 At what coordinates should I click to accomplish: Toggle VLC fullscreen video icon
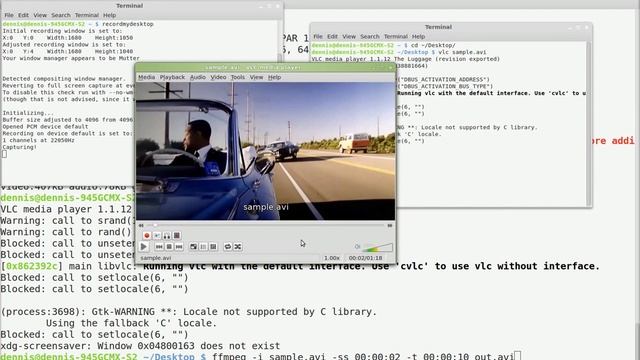(x=193, y=247)
